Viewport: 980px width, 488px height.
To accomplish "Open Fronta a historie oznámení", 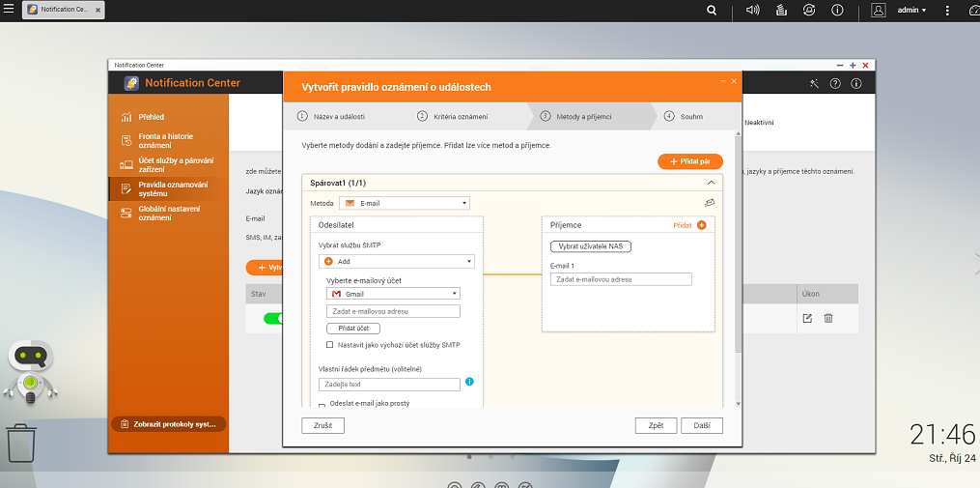I will coord(169,141).
